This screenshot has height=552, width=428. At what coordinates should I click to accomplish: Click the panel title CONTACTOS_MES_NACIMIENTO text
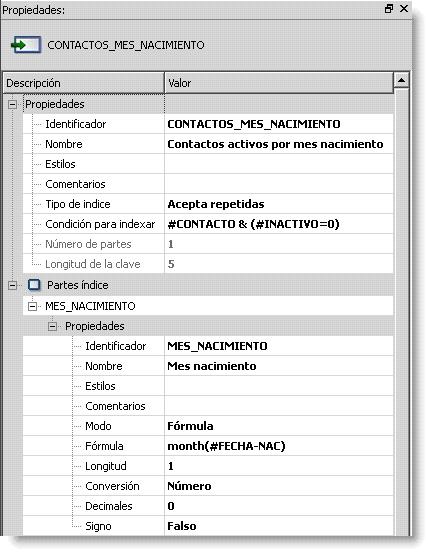pyautogui.click(x=126, y=45)
